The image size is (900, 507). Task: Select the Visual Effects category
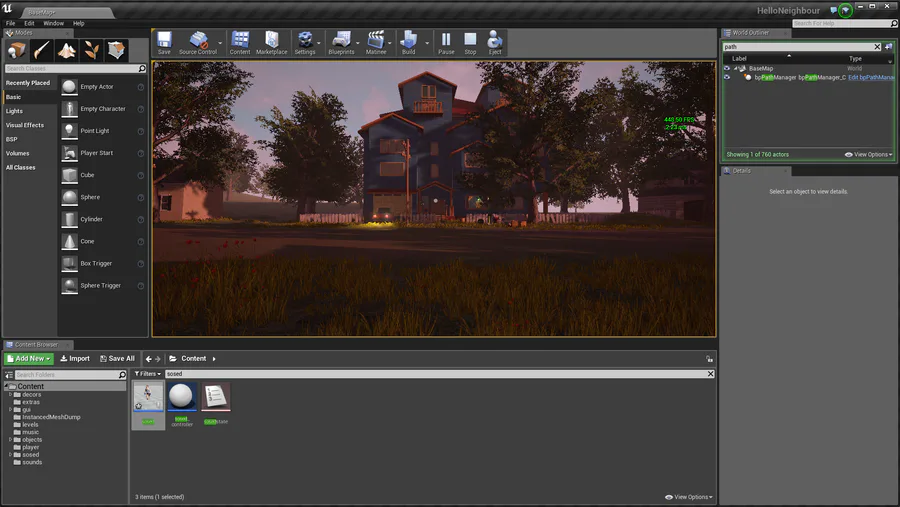(25, 125)
